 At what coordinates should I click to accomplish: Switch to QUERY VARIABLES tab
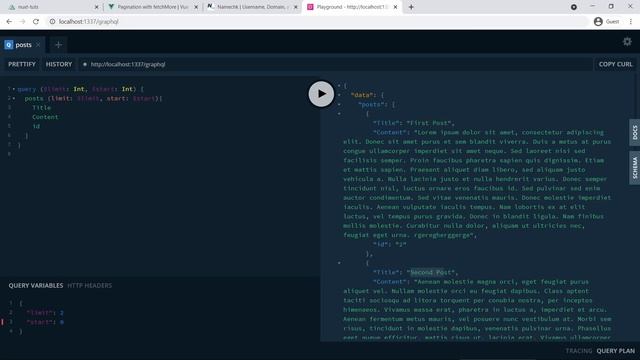[x=36, y=285]
